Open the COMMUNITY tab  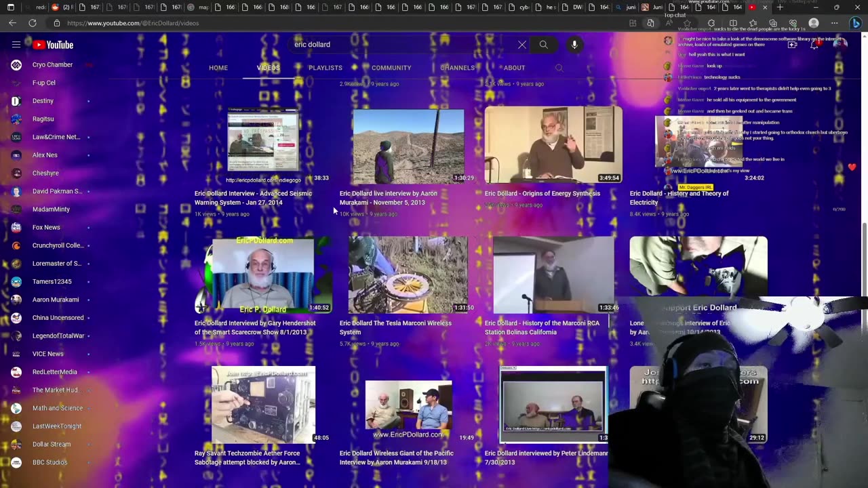[x=391, y=68]
